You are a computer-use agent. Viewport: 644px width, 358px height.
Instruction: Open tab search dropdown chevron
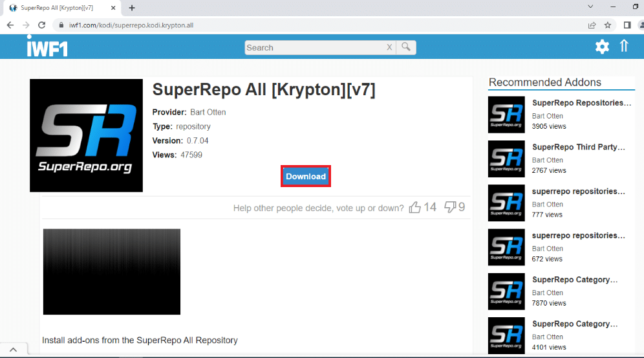[590, 6]
